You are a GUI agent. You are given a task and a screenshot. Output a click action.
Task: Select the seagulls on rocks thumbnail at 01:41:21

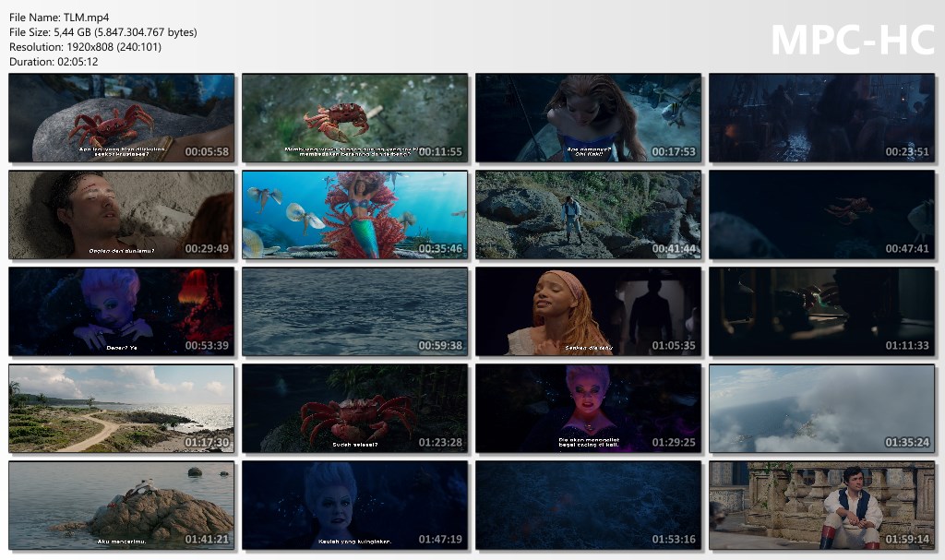pyautogui.click(x=121, y=506)
